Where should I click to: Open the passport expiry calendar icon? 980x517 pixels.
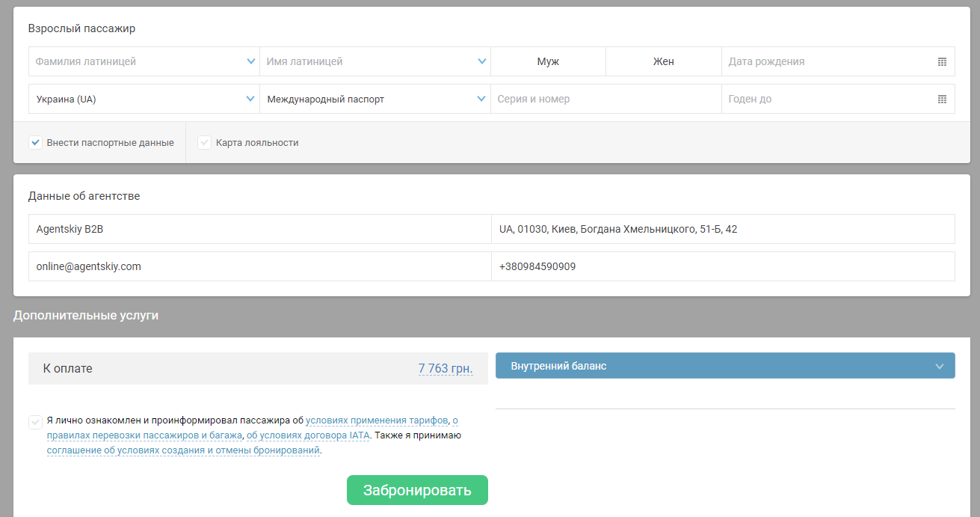(x=942, y=100)
